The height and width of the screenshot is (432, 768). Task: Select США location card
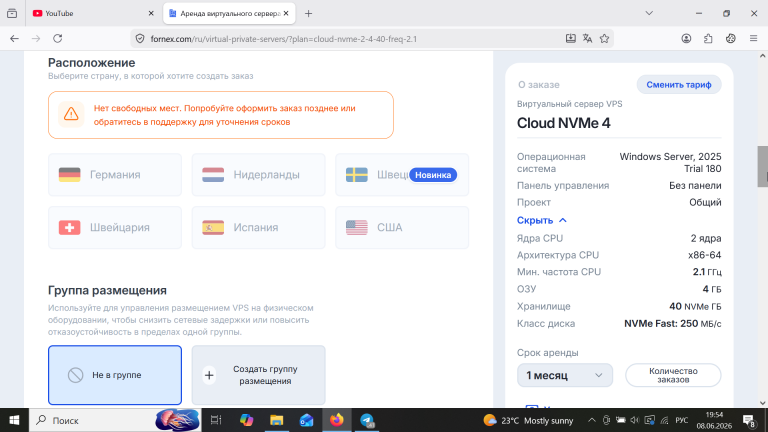tap(402, 227)
